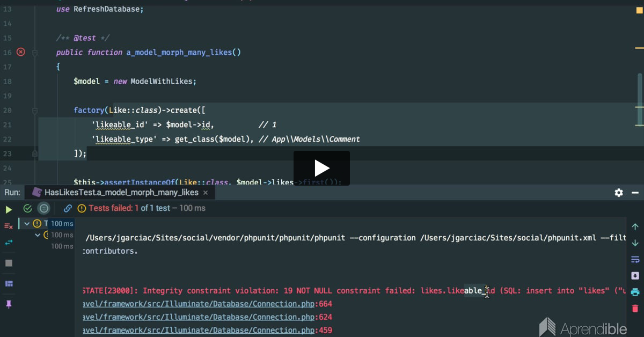Open the layout restore icon in Run sidebar
The width and height of the screenshot is (644, 337).
coord(9,283)
